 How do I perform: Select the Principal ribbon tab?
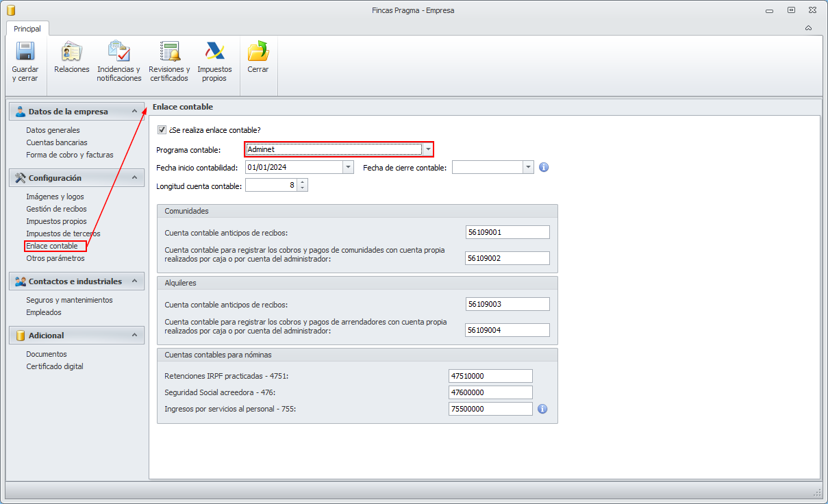(x=27, y=29)
